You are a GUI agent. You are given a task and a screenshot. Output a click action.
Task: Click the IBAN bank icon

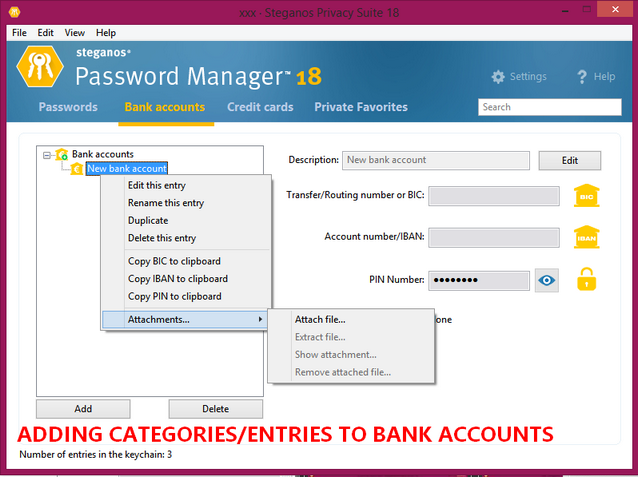(586, 237)
